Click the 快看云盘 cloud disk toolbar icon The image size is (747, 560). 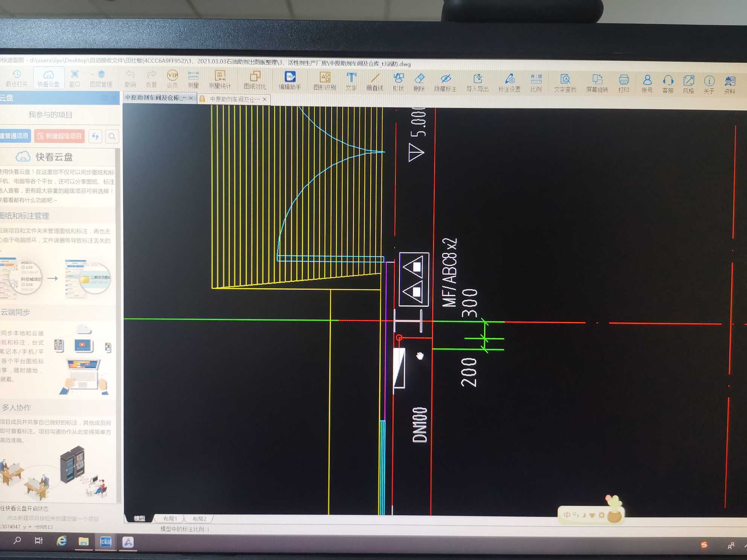pos(49,78)
